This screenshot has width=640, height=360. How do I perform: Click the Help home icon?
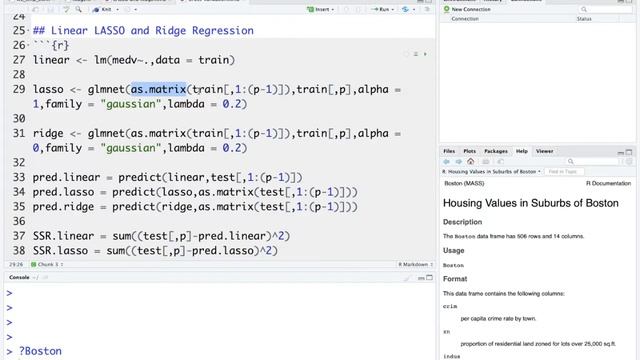tap(471, 162)
